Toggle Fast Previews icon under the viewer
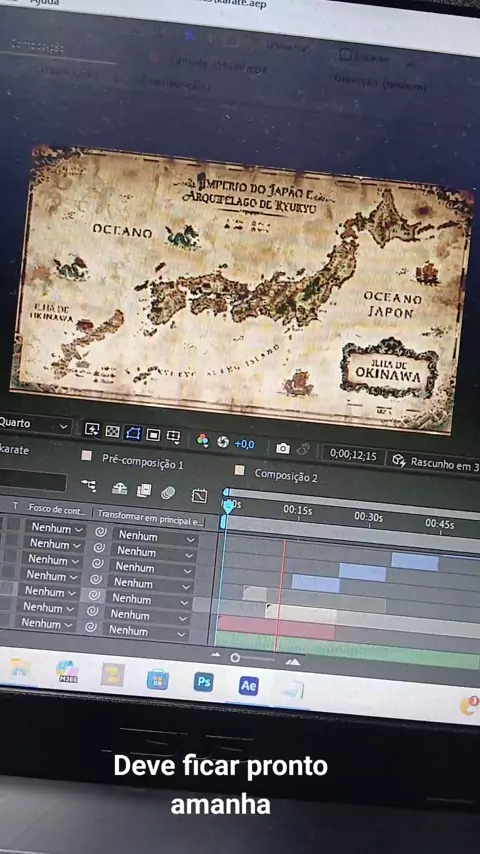The height and width of the screenshot is (854, 480). pos(92,430)
